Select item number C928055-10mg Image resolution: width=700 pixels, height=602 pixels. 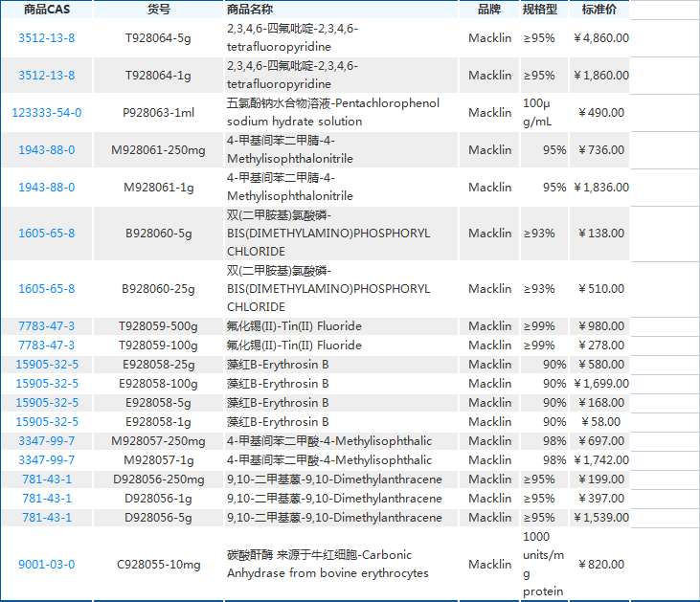(x=158, y=565)
